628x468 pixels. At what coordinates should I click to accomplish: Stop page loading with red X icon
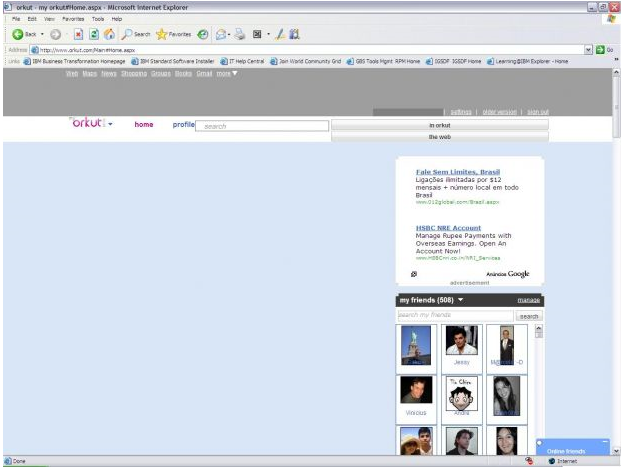tap(78, 34)
